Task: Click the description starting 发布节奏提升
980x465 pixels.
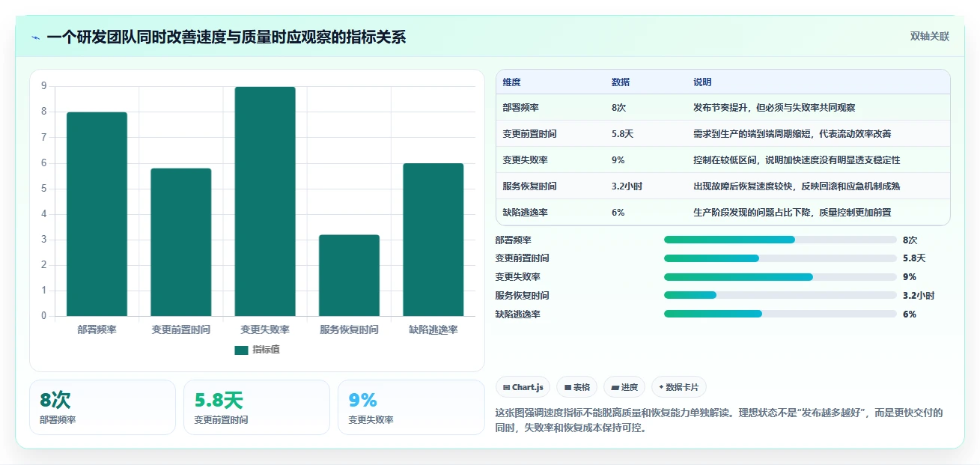Action: pyautogui.click(x=774, y=107)
